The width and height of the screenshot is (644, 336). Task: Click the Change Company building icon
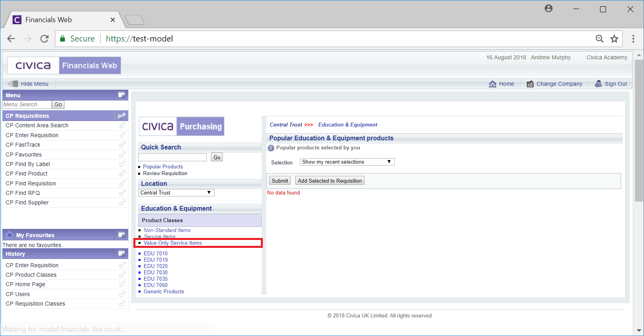[530, 84]
